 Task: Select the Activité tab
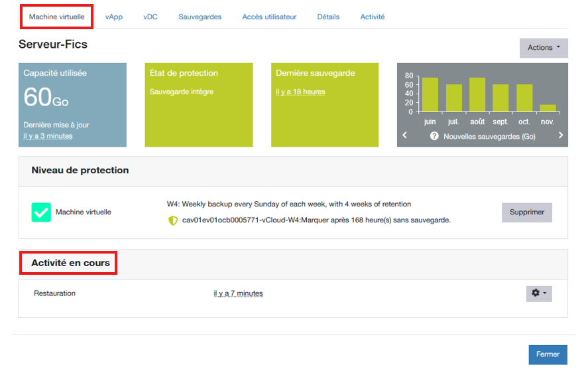372,17
